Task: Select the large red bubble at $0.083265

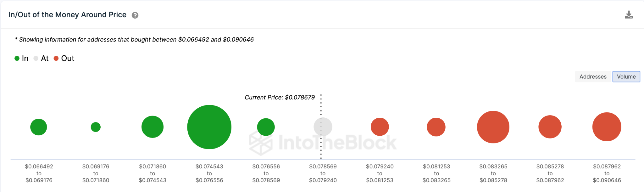Action: click(x=493, y=127)
